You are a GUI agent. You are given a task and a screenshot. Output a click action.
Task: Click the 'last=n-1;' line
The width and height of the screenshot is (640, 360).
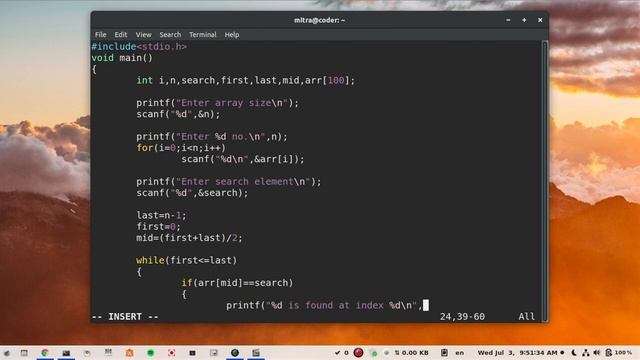pyautogui.click(x=161, y=215)
